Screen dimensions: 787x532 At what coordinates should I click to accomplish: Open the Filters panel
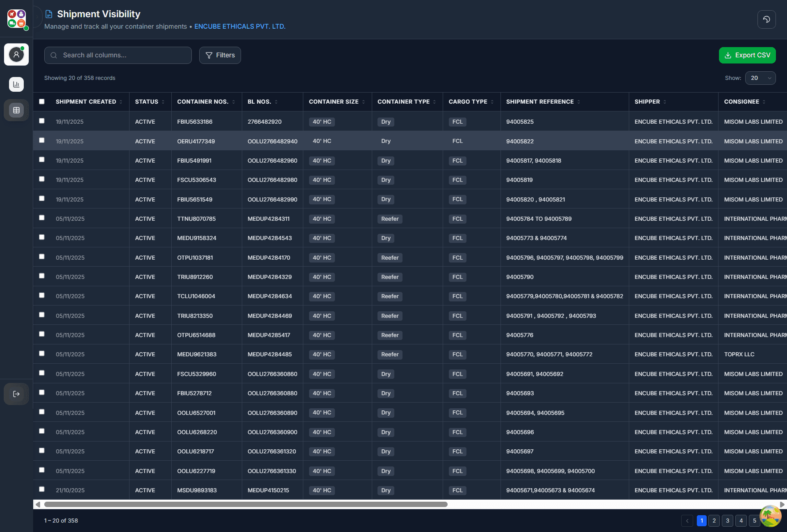pyautogui.click(x=220, y=55)
